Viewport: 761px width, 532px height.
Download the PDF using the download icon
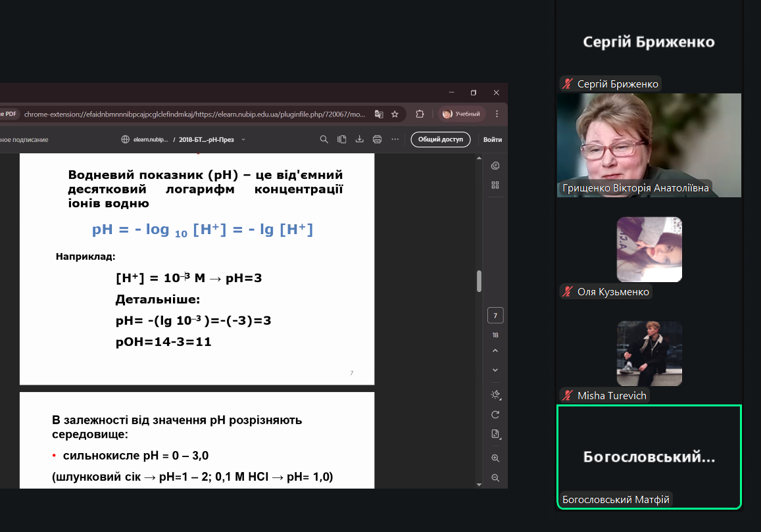tap(360, 139)
